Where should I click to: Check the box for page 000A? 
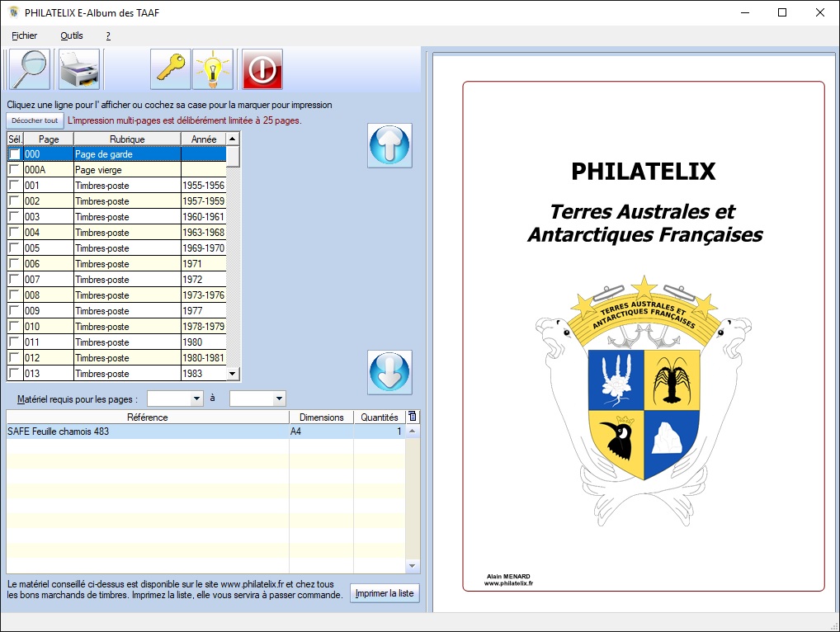point(15,170)
